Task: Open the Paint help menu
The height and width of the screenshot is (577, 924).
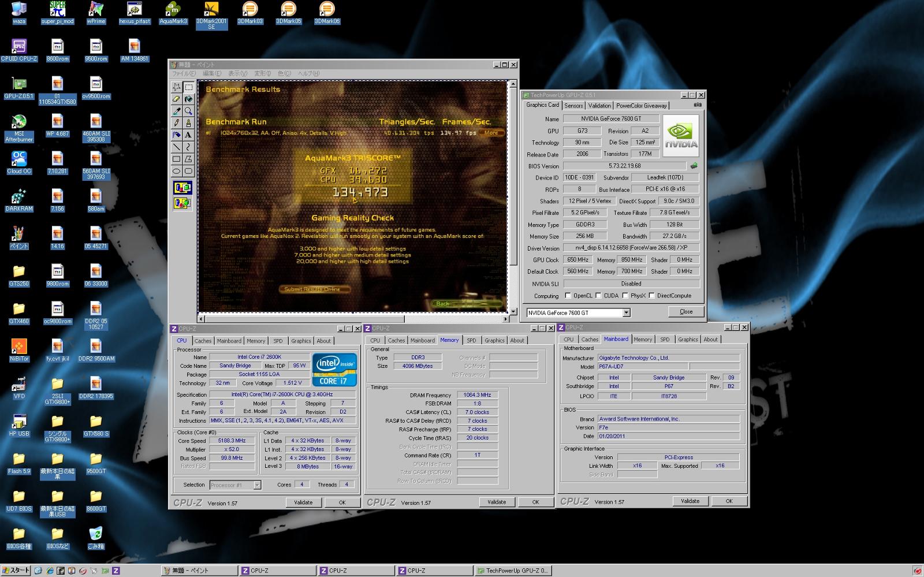Action: click(x=308, y=73)
